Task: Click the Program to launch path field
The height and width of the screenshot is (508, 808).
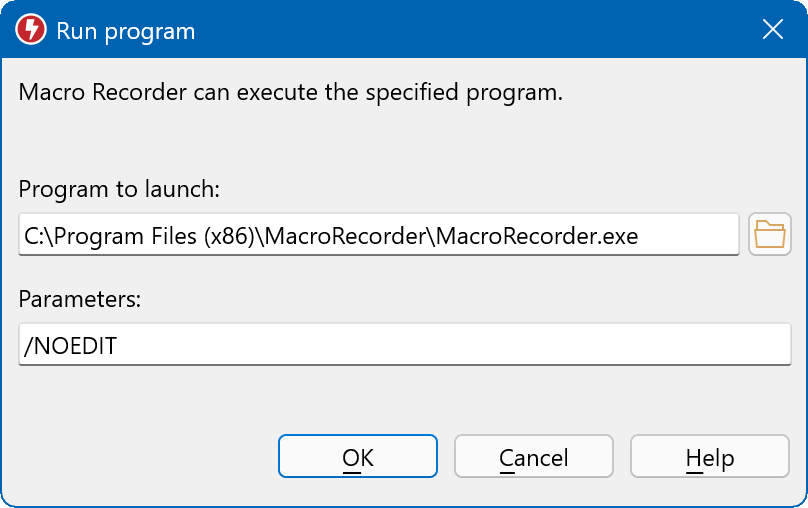Action: pos(378,235)
